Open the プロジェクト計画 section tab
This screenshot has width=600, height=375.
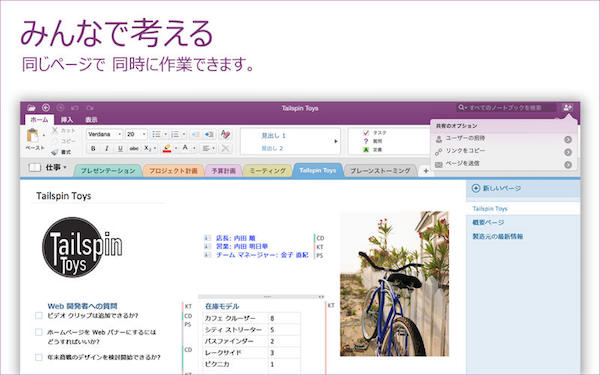coord(173,171)
